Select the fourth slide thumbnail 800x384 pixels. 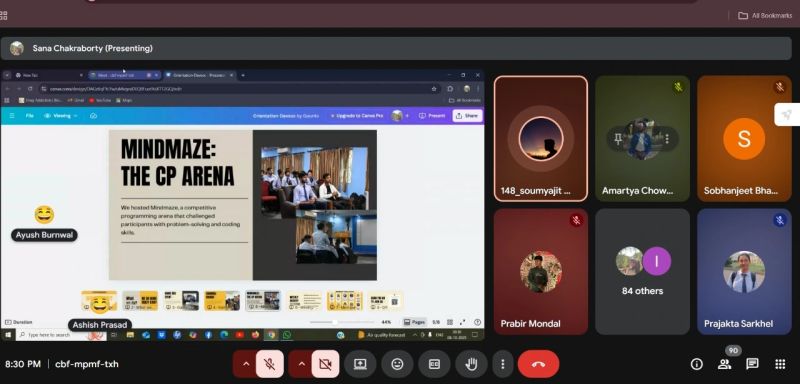click(222, 301)
